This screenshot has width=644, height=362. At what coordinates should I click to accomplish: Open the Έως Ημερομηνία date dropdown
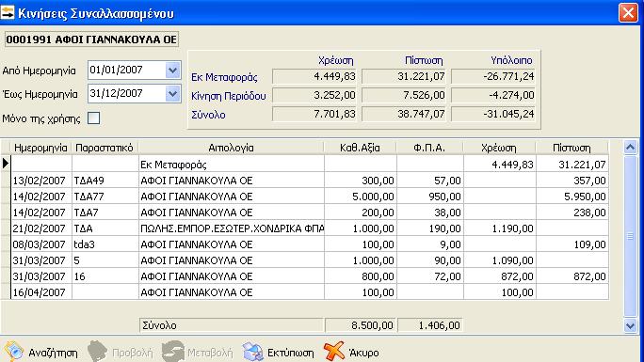[x=173, y=94]
